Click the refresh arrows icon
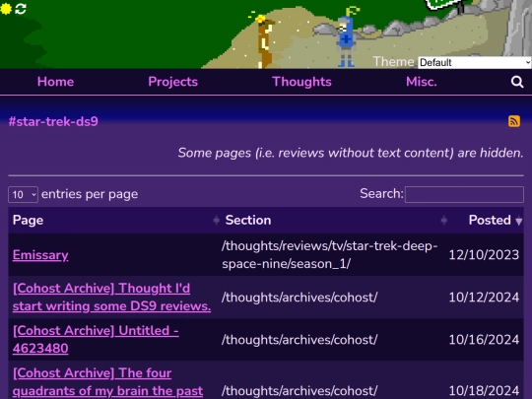This screenshot has height=399, width=532. click(21, 9)
